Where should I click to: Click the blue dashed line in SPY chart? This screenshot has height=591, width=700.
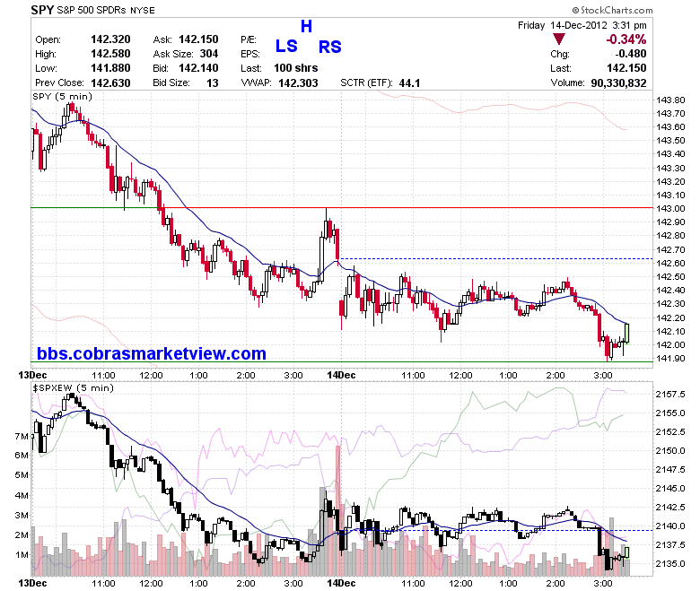495,258
